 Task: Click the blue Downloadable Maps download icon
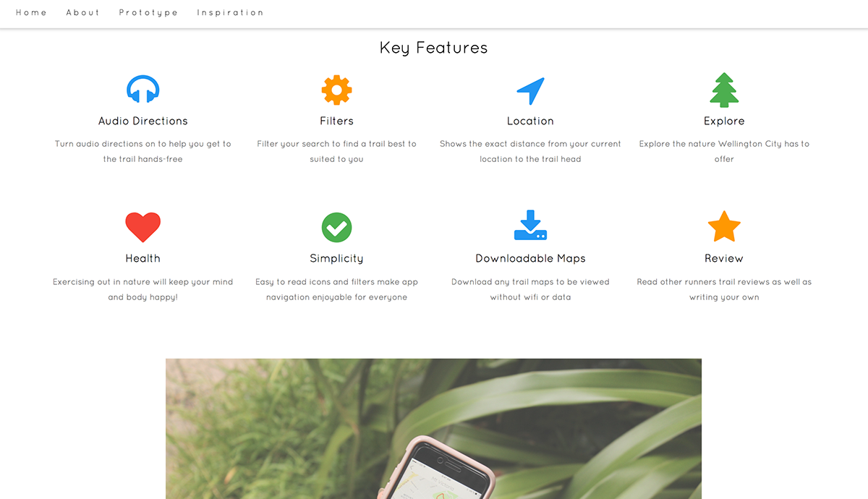tap(530, 226)
